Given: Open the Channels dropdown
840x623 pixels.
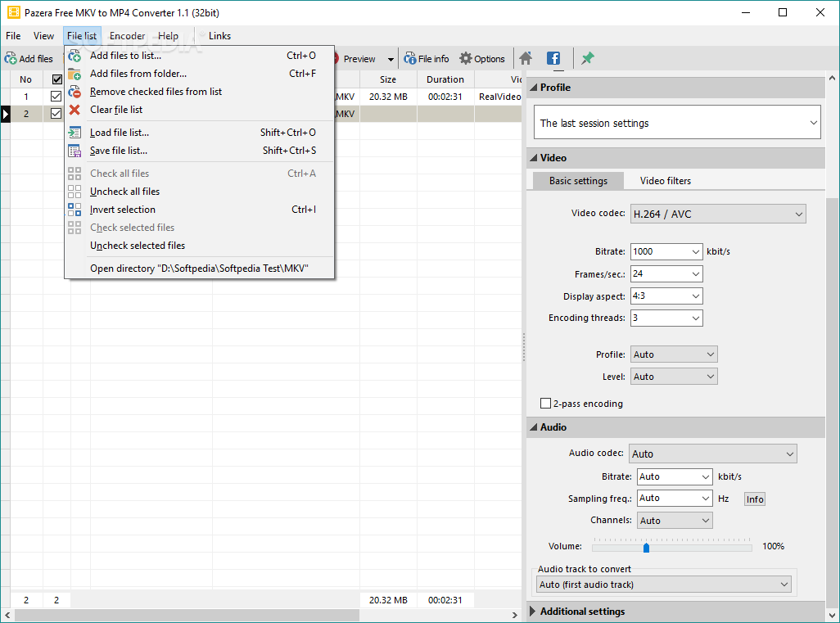Looking at the screenshot, I should pyautogui.click(x=675, y=520).
